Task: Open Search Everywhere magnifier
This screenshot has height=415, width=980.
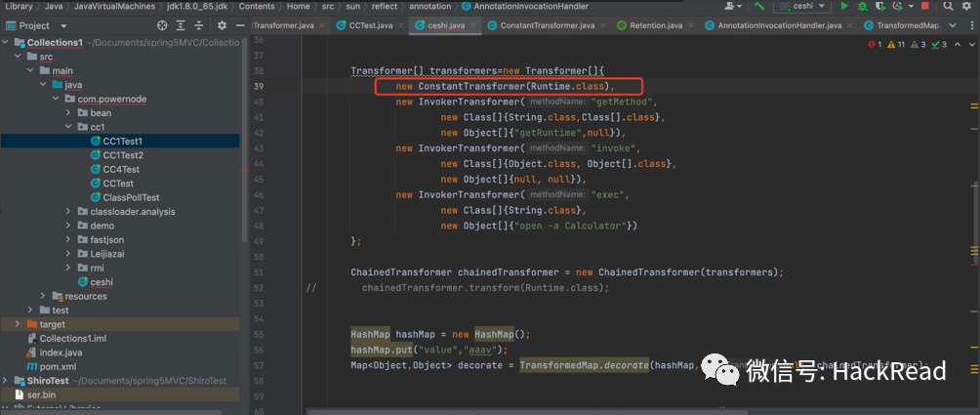Action: click(948, 6)
